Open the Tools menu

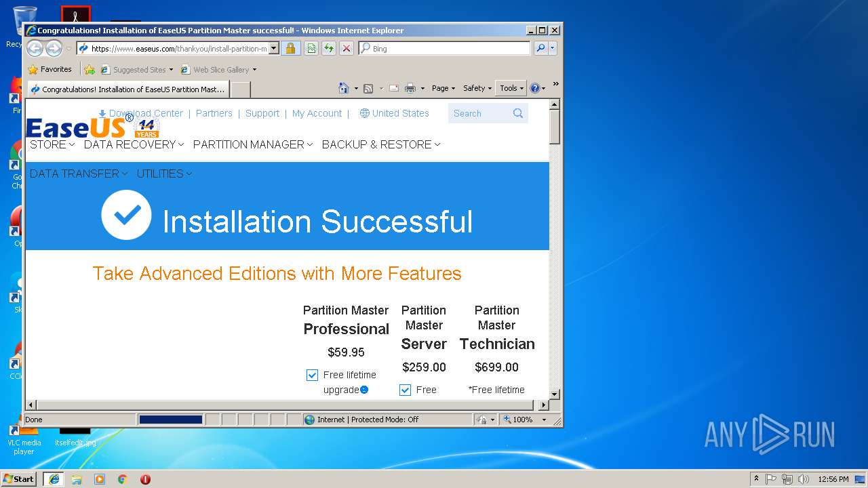pyautogui.click(x=511, y=88)
